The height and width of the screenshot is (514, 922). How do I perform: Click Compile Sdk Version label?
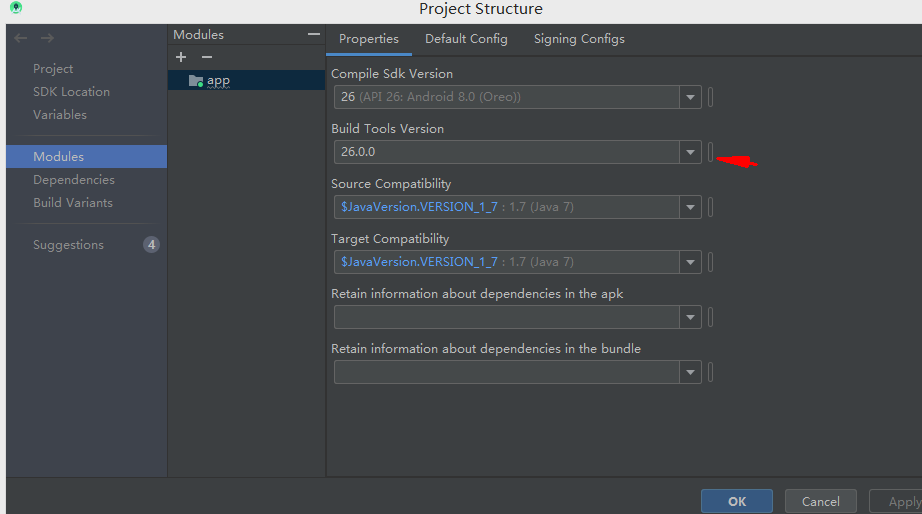(392, 74)
